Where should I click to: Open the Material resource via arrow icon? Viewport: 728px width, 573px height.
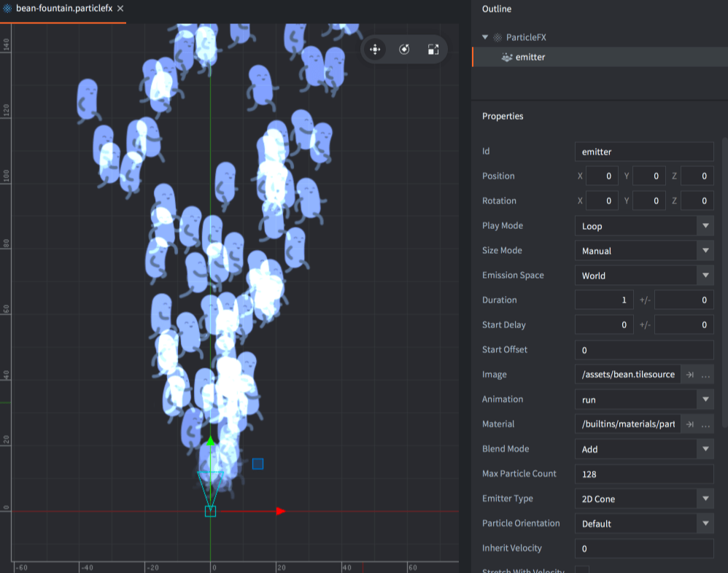pos(689,424)
